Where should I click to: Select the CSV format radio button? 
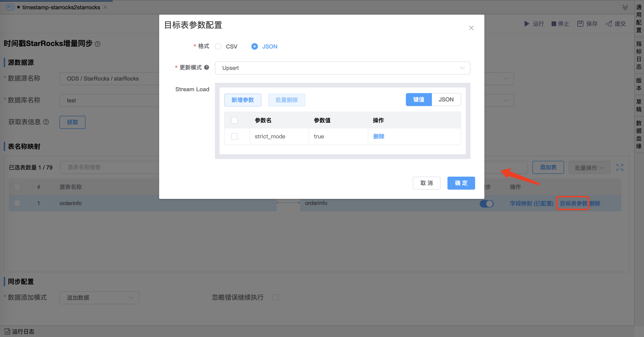click(218, 46)
